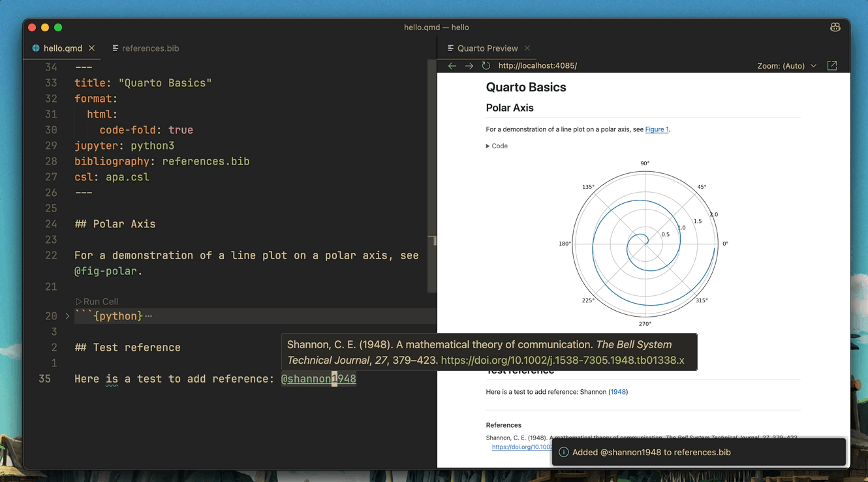Select the Quarto Preview tab
The image size is (868, 482).
[488, 48]
